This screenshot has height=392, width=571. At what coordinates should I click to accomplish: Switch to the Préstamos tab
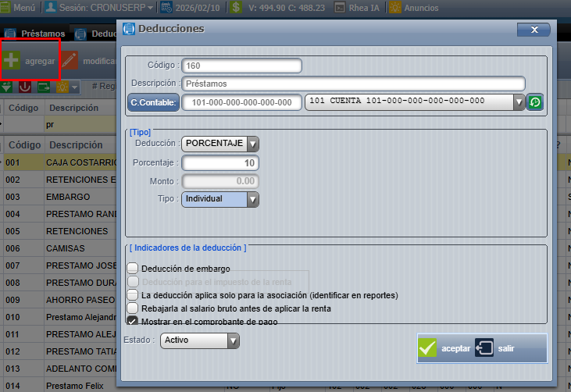coord(43,34)
